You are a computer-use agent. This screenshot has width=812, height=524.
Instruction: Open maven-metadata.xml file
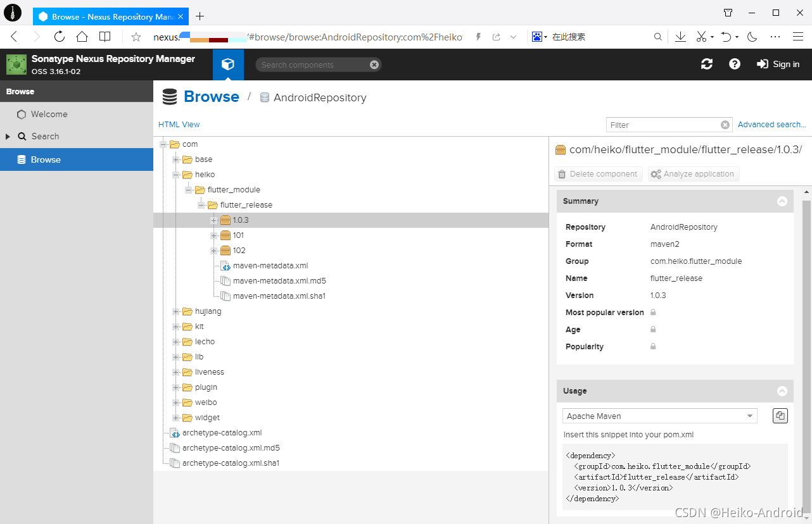(270, 266)
